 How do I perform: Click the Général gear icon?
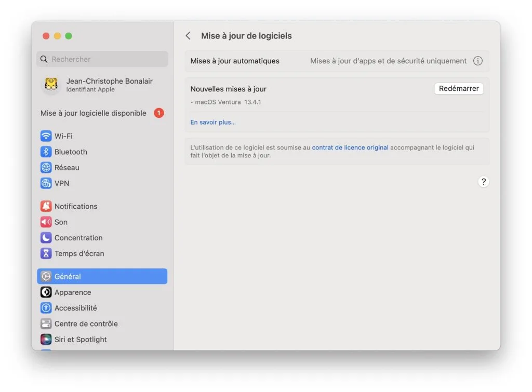point(46,276)
